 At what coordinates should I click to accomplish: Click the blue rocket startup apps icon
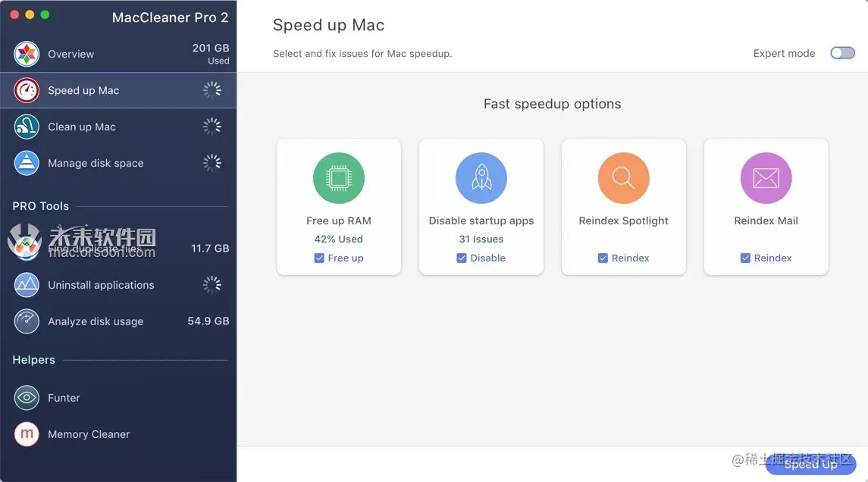point(481,178)
